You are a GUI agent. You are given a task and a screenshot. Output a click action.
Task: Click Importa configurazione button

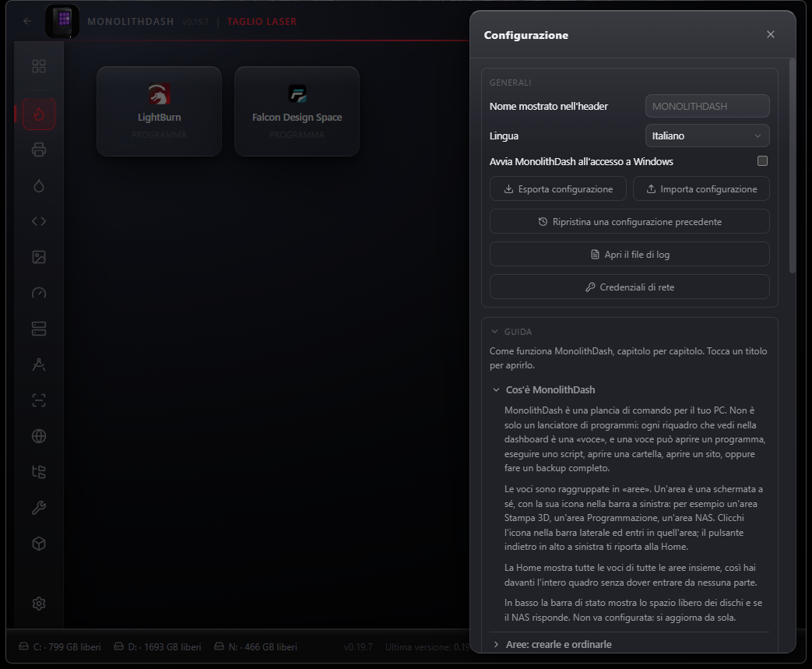click(701, 189)
